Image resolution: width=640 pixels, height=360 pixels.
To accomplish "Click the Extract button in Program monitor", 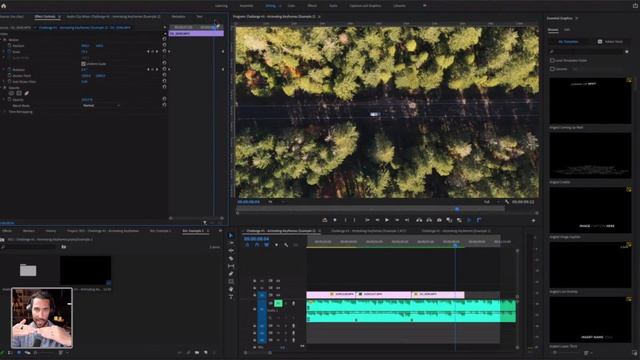I will (429, 220).
